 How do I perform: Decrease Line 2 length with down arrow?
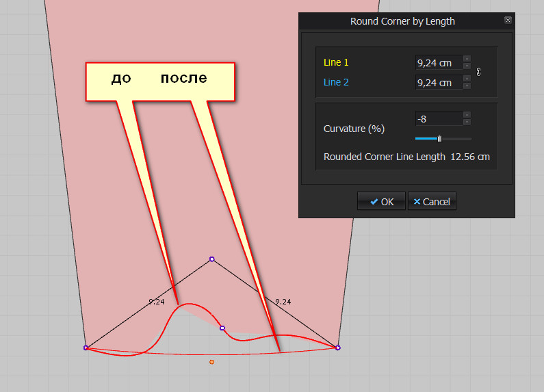[467, 86]
